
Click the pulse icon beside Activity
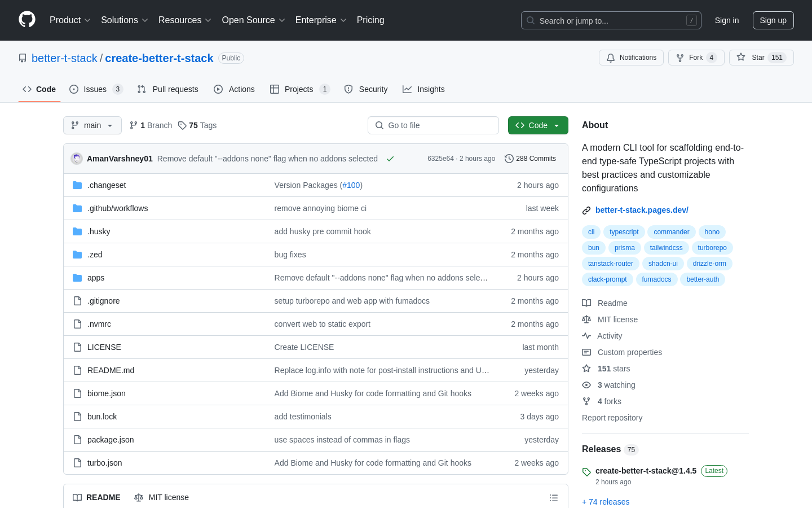pos(586,336)
